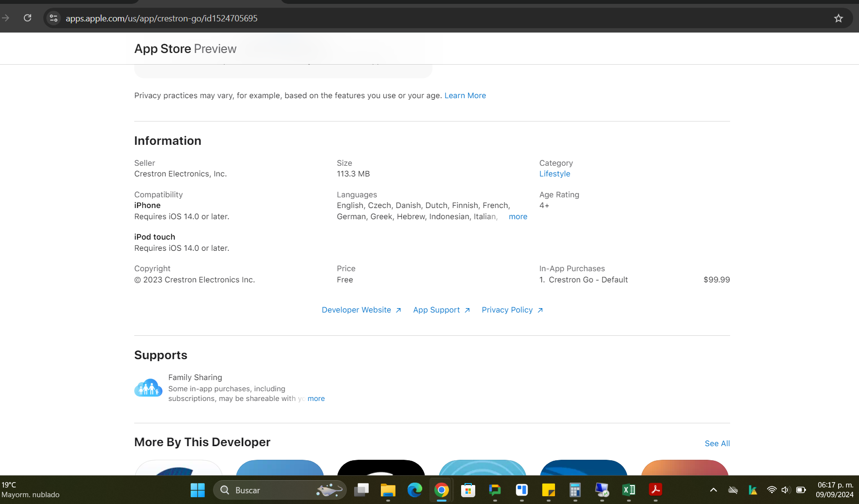Switch to Google Chrome in taskbar
859x504 pixels.
[x=442, y=490]
